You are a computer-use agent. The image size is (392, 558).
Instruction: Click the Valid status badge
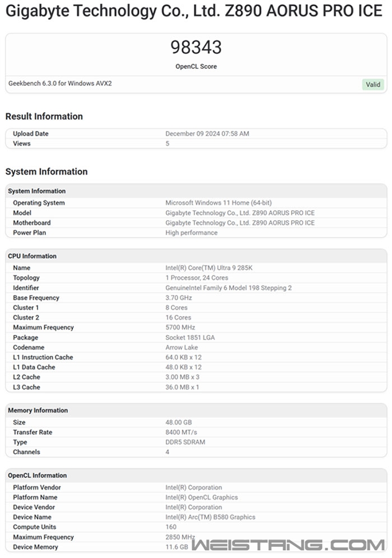(x=373, y=85)
